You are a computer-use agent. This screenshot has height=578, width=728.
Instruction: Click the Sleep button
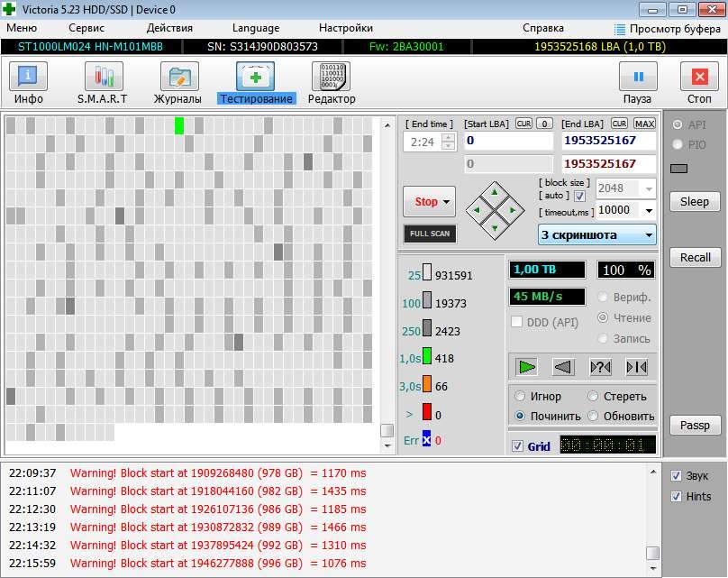coord(694,202)
